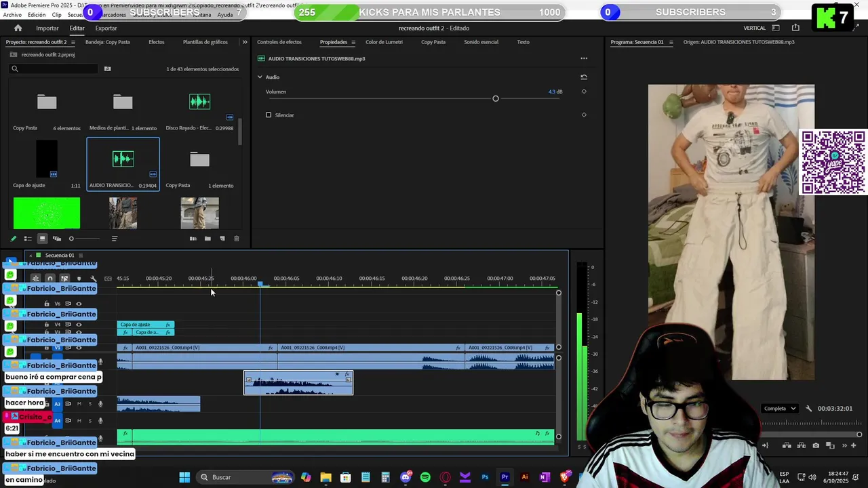The image size is (868, 488).
Task: Switch project panel to freeform view
Action: tap(57, 239)
